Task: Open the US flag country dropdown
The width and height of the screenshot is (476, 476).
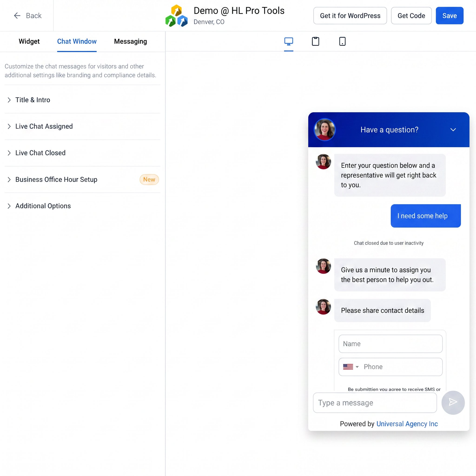Action: coord(350,367)
